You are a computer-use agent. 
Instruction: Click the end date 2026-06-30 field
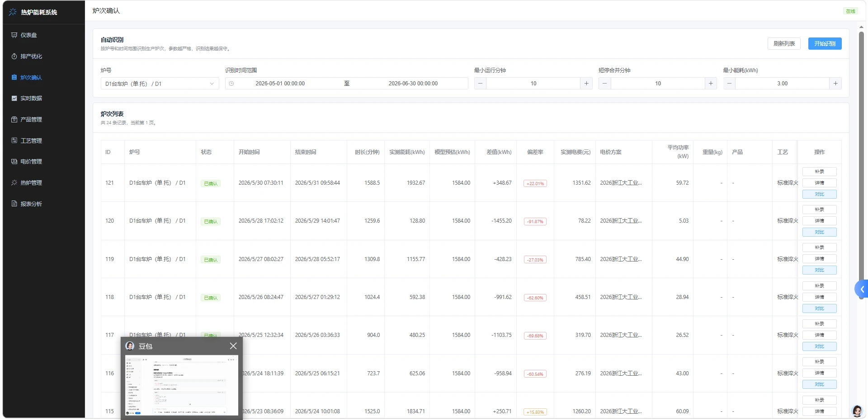(413, 84)
